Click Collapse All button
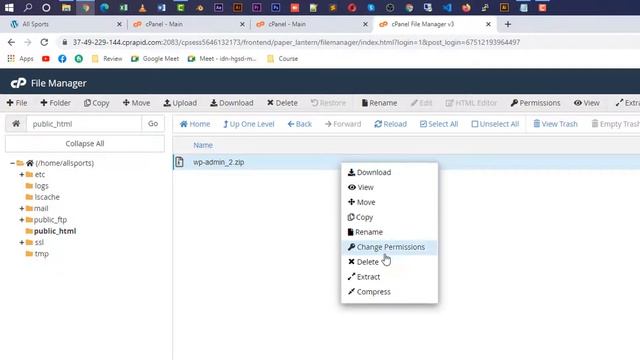The height and width of the screenshot is (360, 640). pos(85,144)
